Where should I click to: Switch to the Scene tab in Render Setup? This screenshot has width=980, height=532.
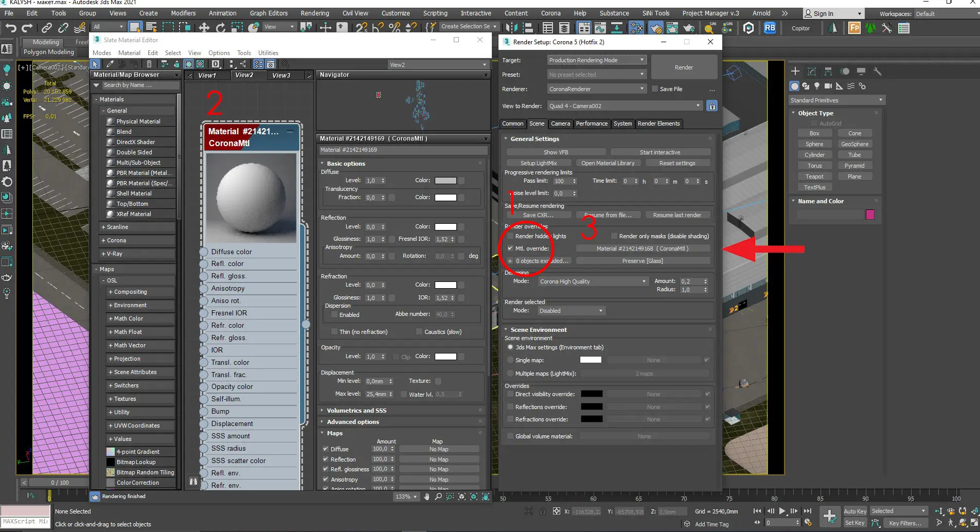[537, 123]
